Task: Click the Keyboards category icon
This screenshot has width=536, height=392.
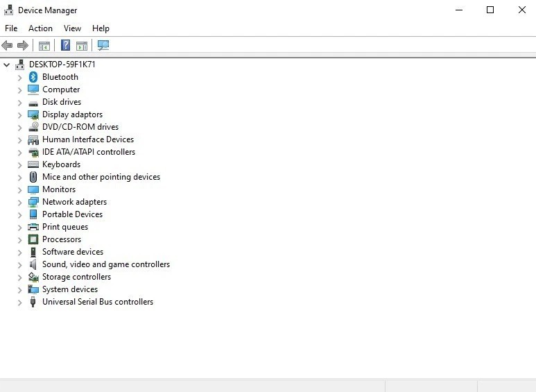Action: 33,164
